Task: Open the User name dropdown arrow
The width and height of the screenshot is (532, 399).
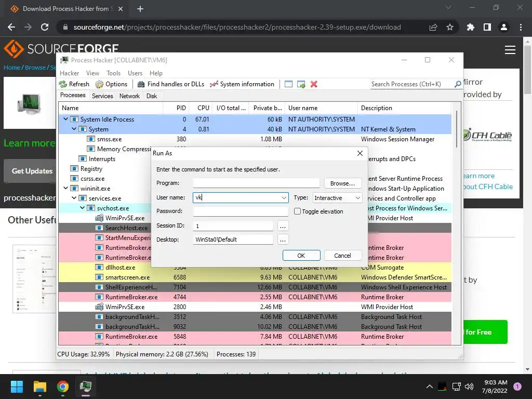Action: [x=284, y=198]
